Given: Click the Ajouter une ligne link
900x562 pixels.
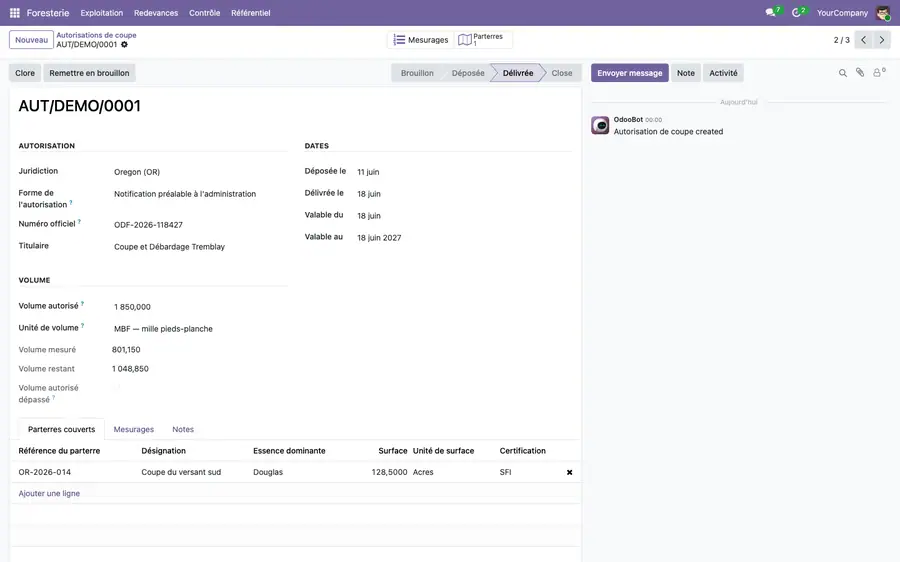Looking at the screenshot, I should 49,494.
